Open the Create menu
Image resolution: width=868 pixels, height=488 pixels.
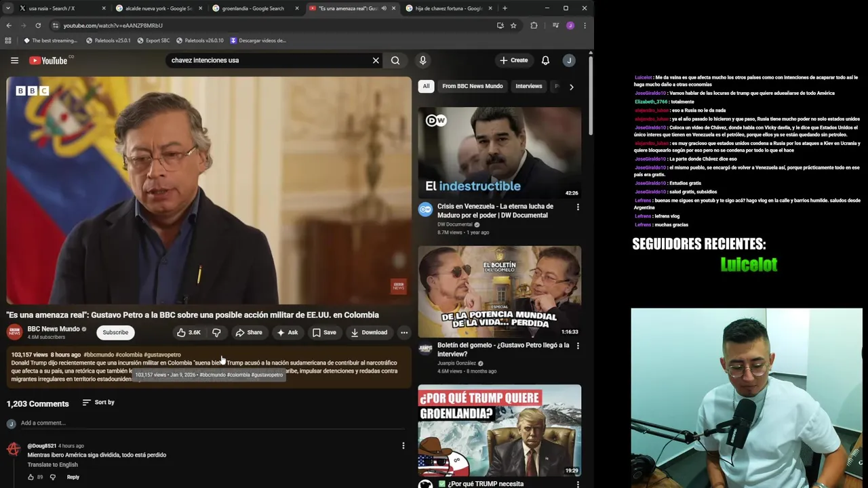point(514,60)
